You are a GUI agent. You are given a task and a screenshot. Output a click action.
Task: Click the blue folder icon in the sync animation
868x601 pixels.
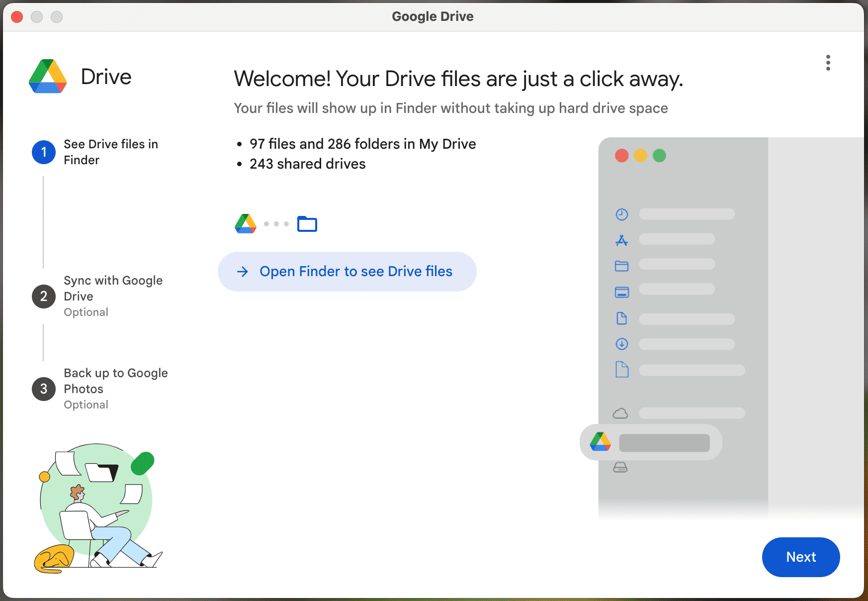[x=307, y=224]
